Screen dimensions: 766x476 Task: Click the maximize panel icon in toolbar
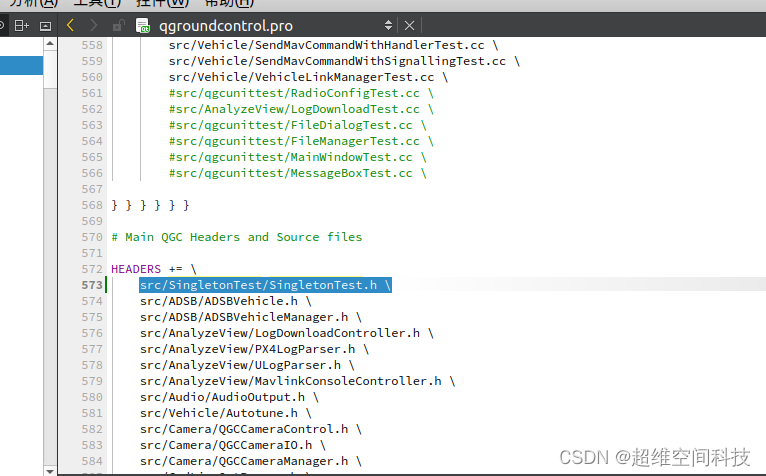tap(45, 26)
